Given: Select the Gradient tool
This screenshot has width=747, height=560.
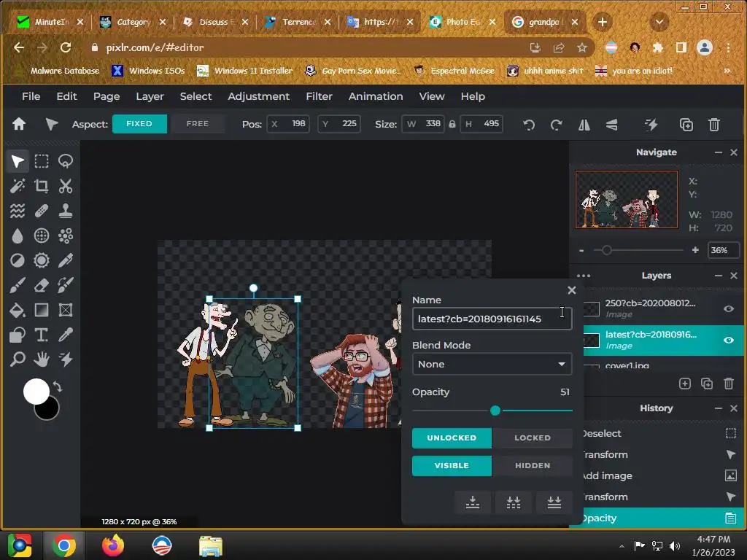Looking at the screenshot, I should pos(42,310).
